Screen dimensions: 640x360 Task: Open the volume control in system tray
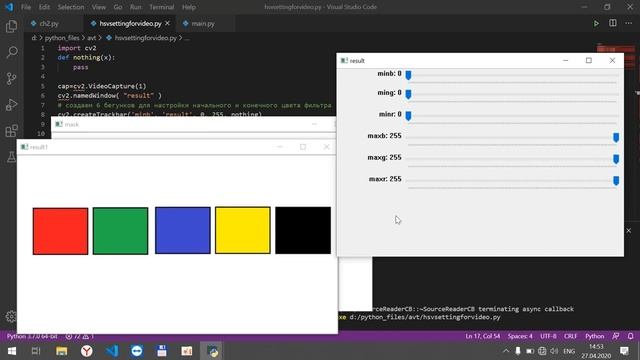click(554, 351)
